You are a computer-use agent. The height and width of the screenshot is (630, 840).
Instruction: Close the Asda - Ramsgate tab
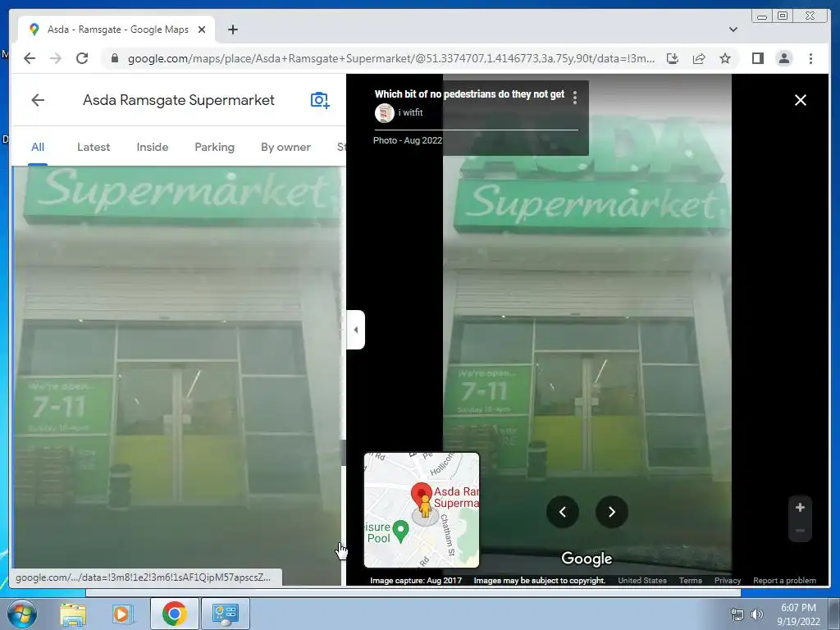click(x=202, y=30)
